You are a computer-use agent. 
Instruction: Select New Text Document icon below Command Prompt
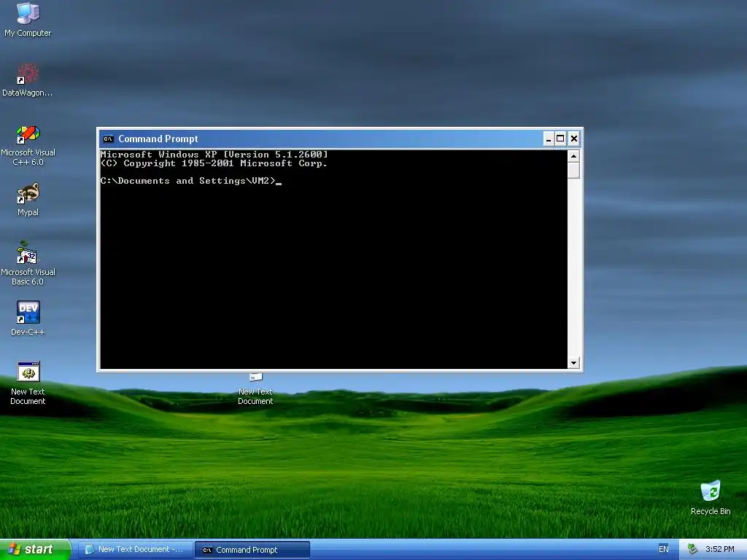(x=255, y=389)
